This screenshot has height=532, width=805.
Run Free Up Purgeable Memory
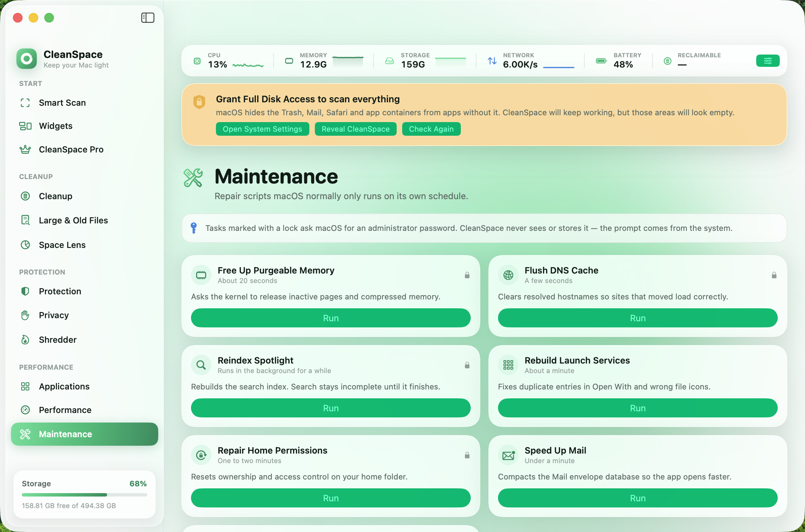tap(331, 318)
